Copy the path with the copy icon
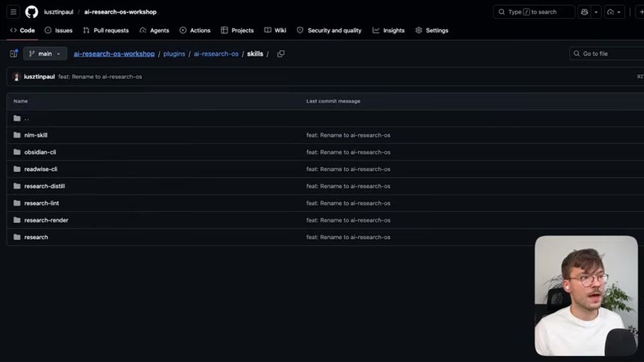Viewport: 644px width, 362px height. (x=281, y=54)
